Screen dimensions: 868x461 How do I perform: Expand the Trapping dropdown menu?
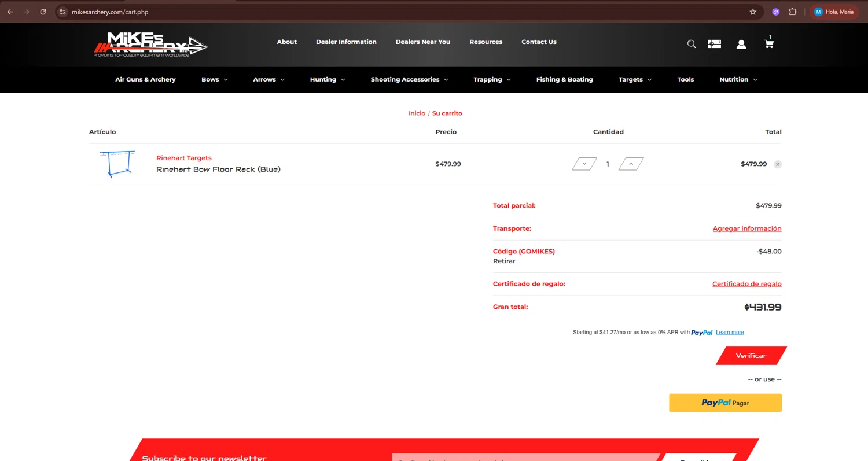(492, 79)
